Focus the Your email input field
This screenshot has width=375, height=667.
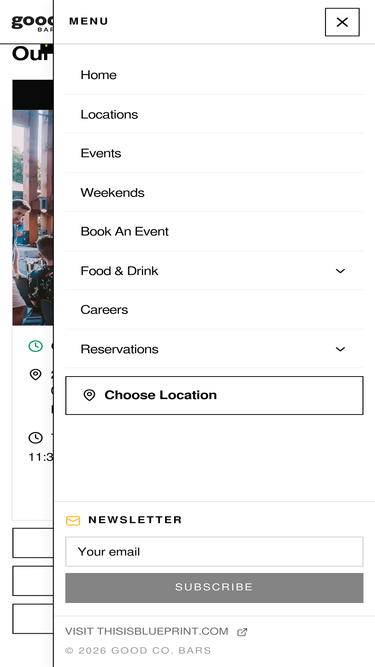[x=214, y=552]
